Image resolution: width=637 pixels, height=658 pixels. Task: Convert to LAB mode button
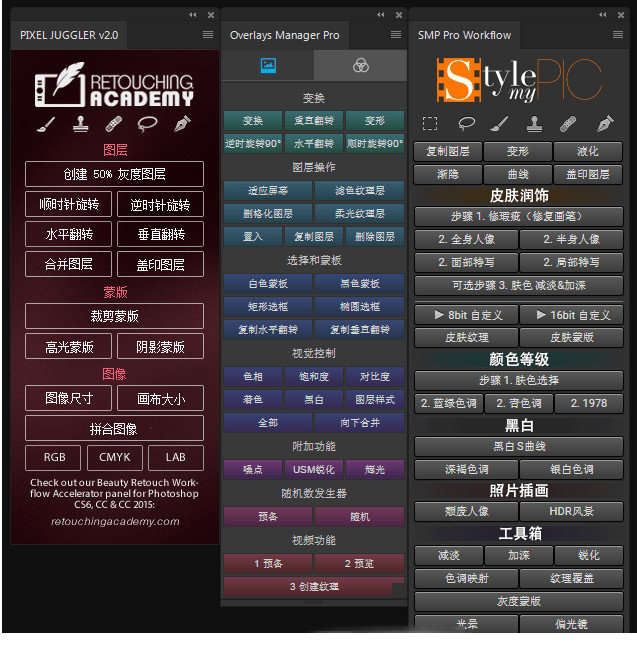click(176, 458)
